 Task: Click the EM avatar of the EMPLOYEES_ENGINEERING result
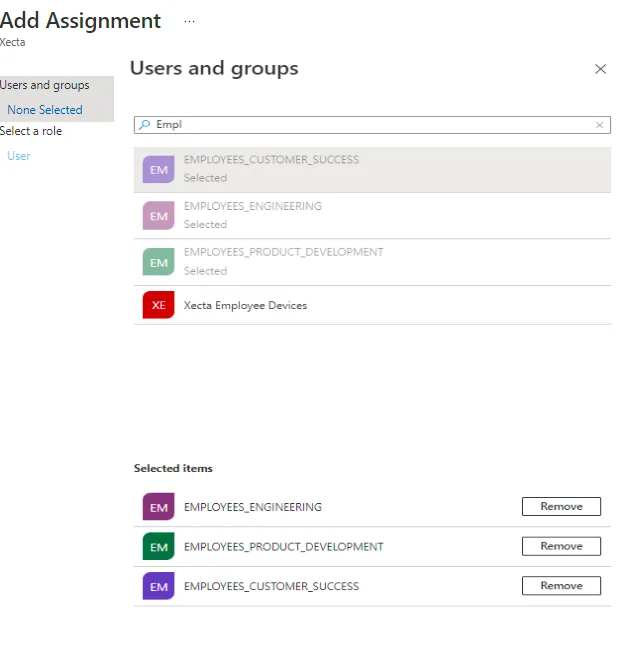click(158, 216)
